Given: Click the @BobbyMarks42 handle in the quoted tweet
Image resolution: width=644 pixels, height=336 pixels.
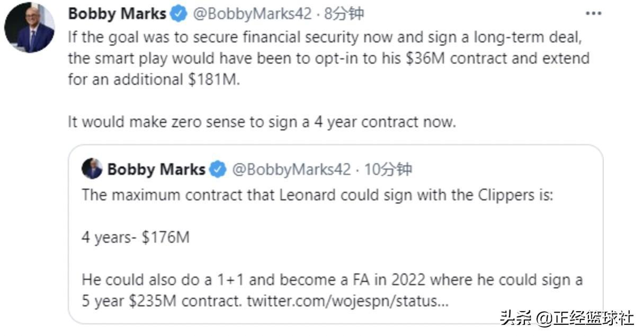Looking at the screenshot, I should (291, 170).
